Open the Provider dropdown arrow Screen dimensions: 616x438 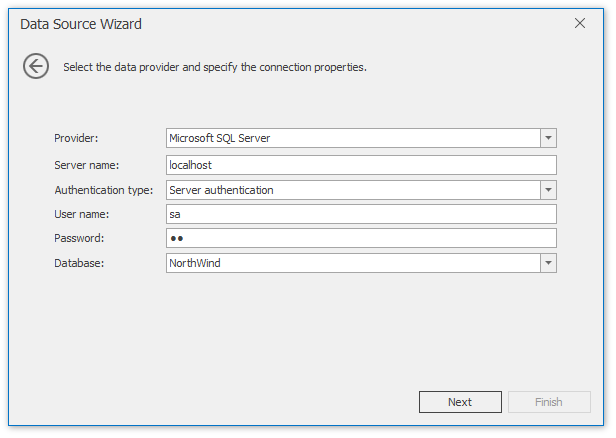(x=548, y=138)
